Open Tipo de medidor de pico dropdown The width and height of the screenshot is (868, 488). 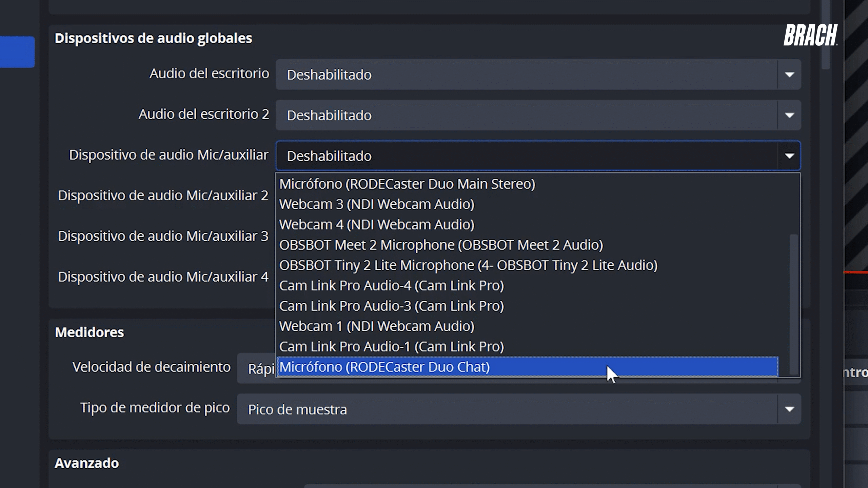509,409
